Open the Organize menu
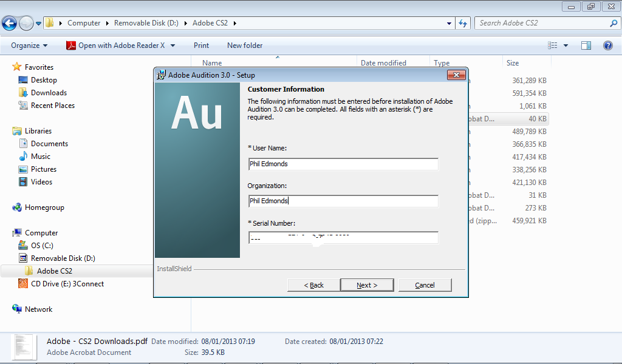This screenshot has width=622, height=364. point(29,45)
